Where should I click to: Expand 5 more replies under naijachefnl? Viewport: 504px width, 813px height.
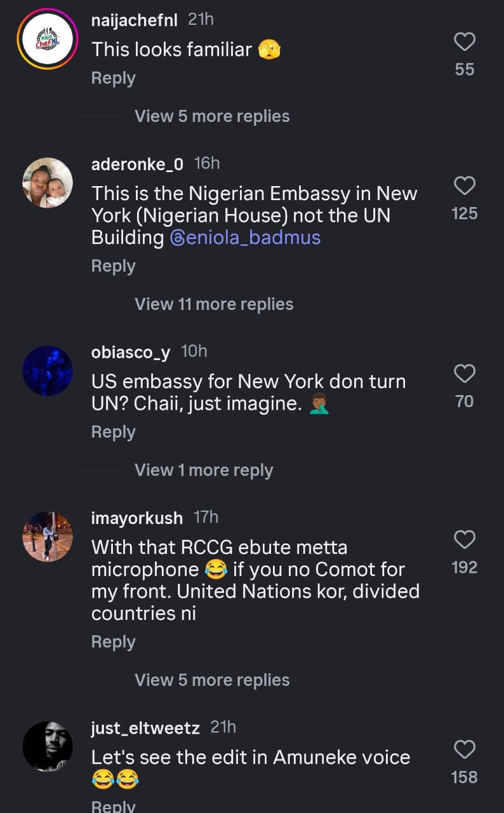coord(212,116)
